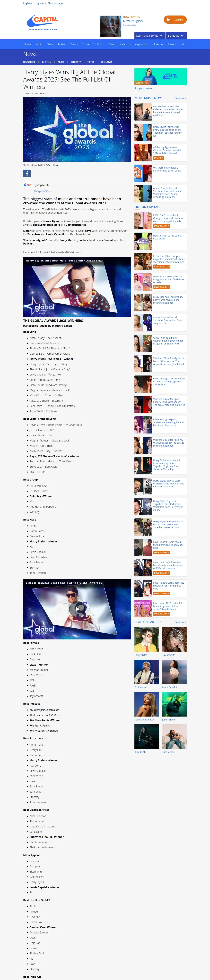Open the Shop our merch link
The width and height of the screenshot is (210, 980).
click(x=144, y=88)
